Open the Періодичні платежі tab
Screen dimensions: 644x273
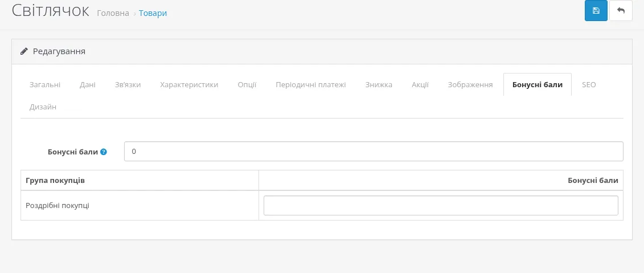(x=310, y=85)
